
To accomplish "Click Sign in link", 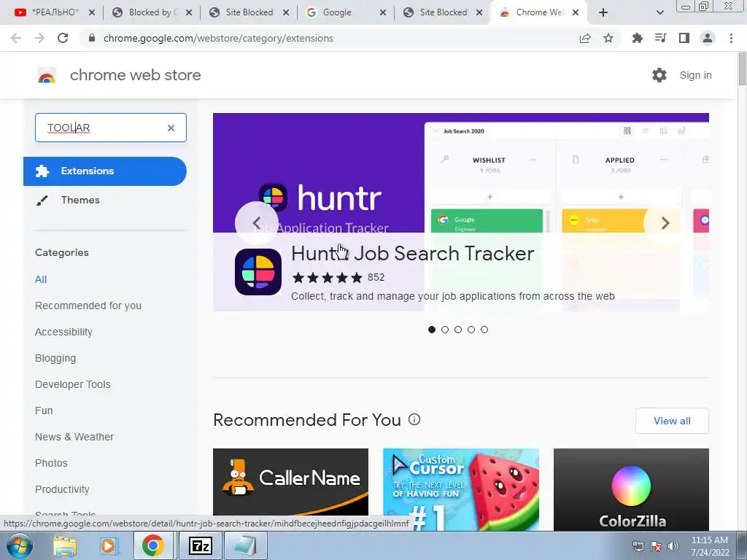I will [695, 75].
